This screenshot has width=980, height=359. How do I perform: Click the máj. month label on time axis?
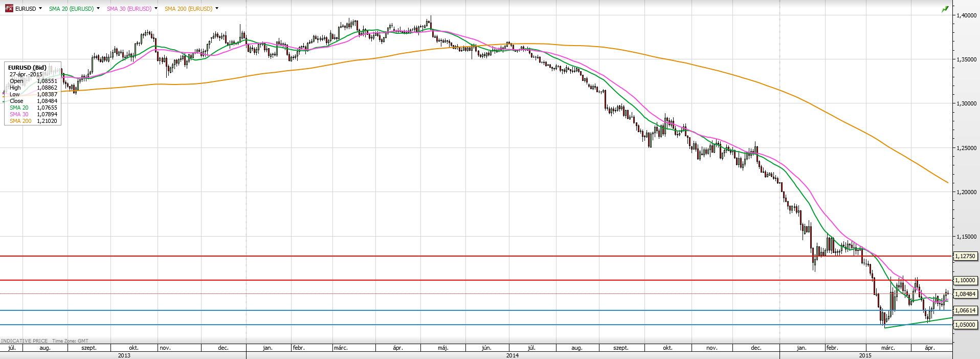(443, 348)
